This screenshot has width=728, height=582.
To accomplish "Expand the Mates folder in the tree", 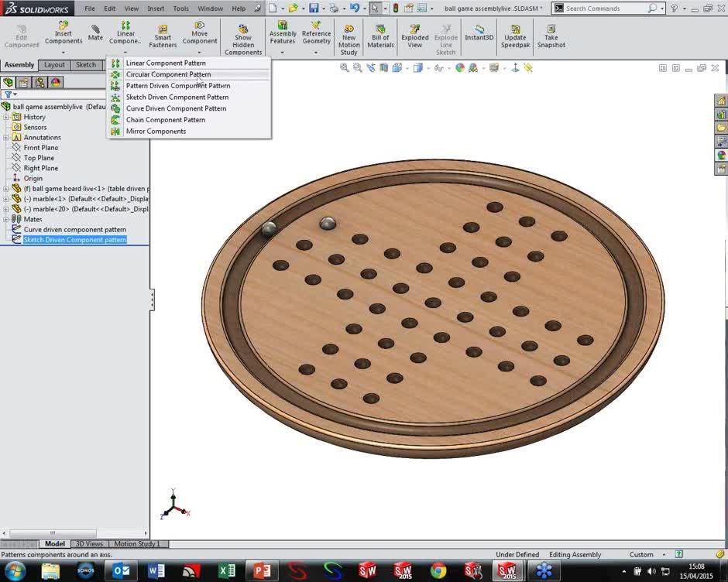I will [6, 219].
